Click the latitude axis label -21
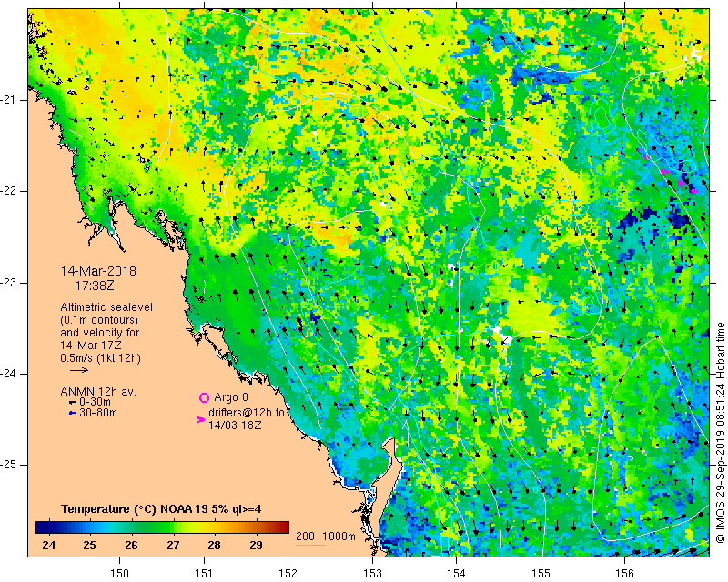 pyautogui.click(x=8, y=100)
